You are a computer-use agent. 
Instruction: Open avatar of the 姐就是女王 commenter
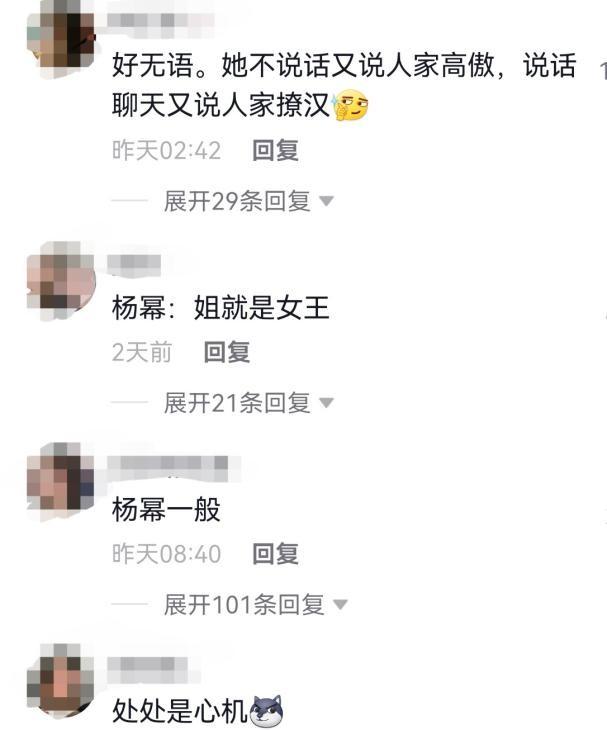pos(61,281)
